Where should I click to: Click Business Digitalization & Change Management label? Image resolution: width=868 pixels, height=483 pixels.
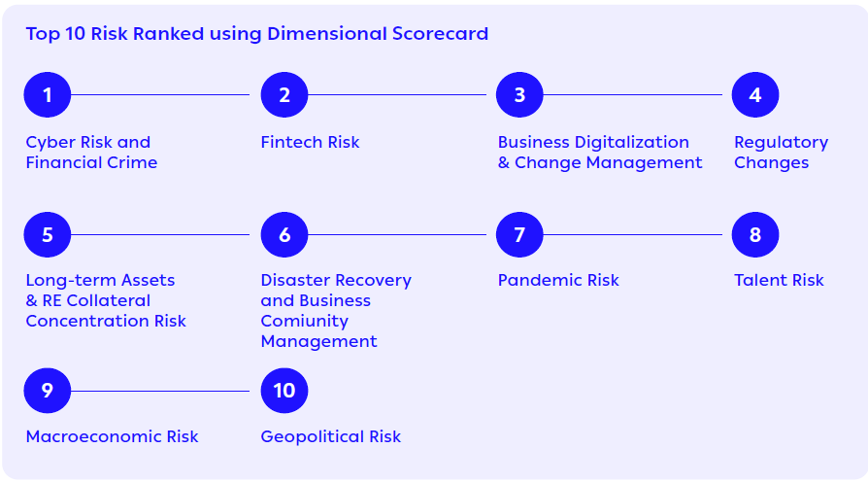600,153
